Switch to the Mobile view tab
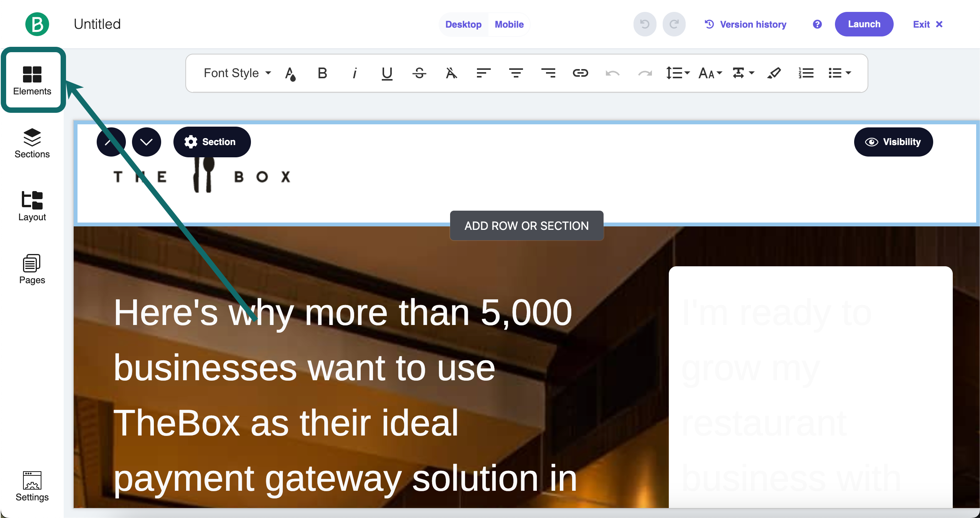980x518 pixels. pos(509,25)
